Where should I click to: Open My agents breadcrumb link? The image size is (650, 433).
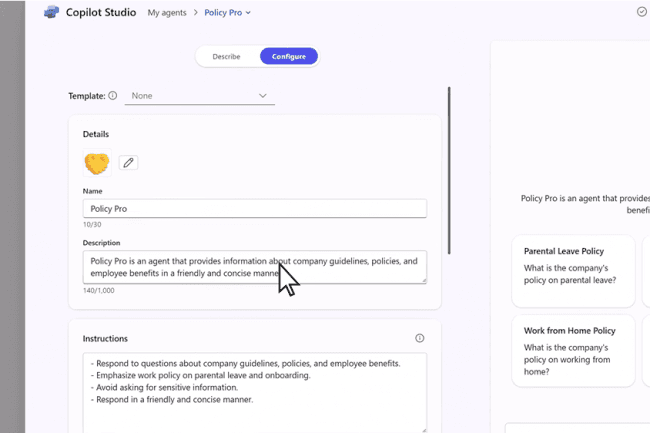(x=167, y=12)
